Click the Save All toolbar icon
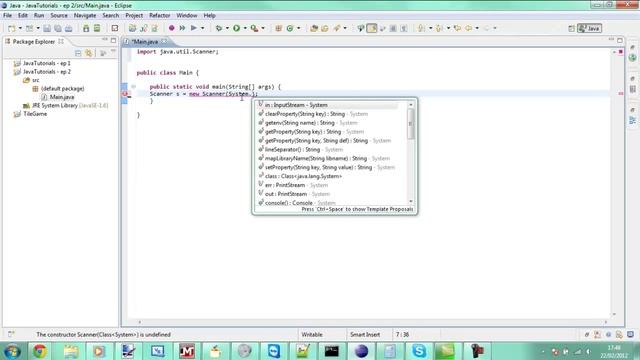 pos(58,28)
